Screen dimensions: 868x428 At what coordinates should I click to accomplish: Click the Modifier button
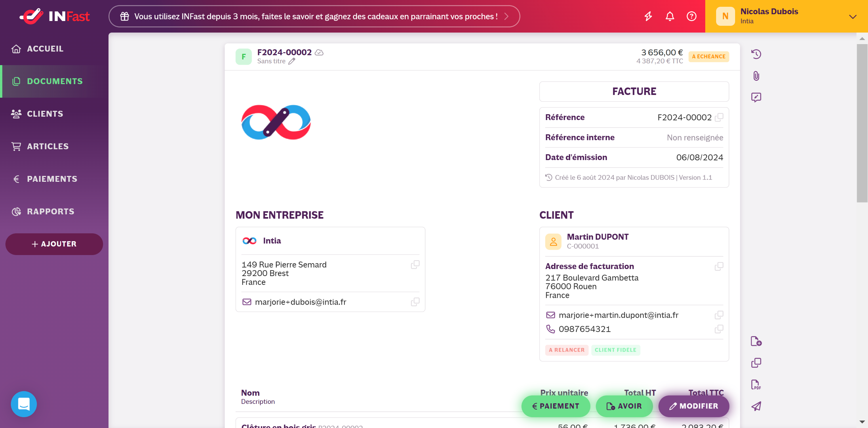pos(694,406)
